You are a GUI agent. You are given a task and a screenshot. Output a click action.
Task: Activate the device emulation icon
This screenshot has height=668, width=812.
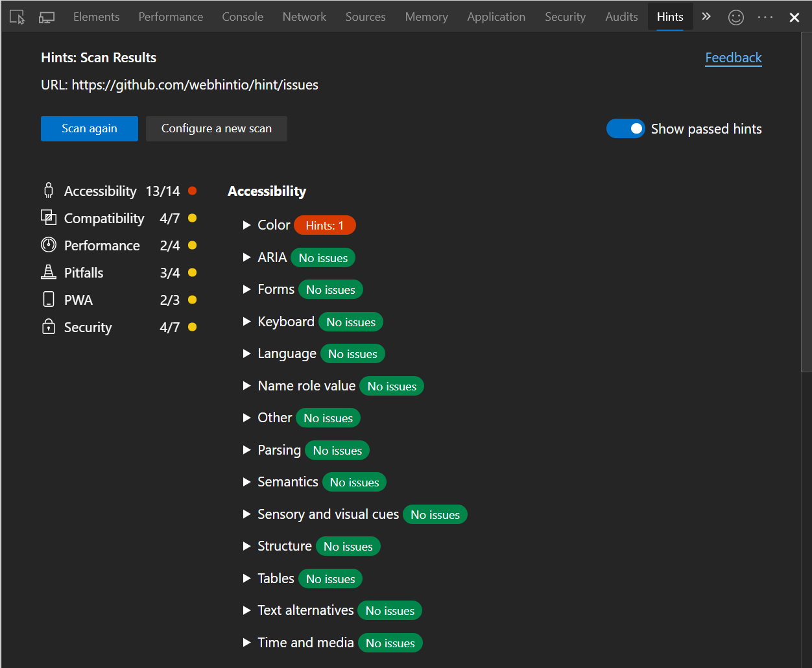click(x=46, y=17)
